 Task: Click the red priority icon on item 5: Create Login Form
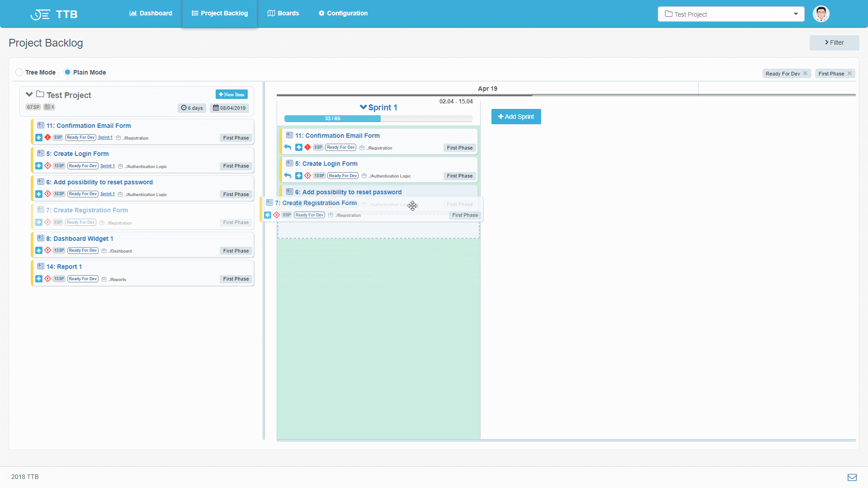click(x=48, y=165)
